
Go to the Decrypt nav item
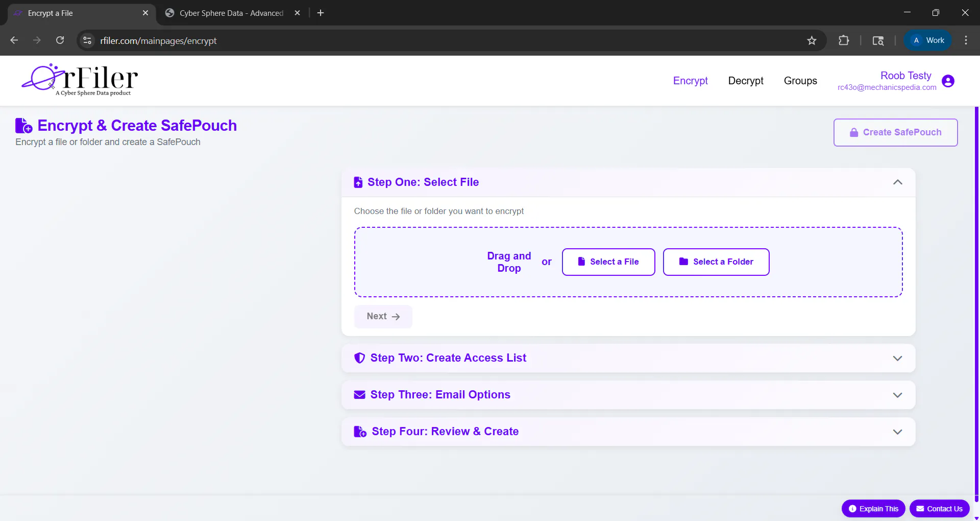coord(746,81)
